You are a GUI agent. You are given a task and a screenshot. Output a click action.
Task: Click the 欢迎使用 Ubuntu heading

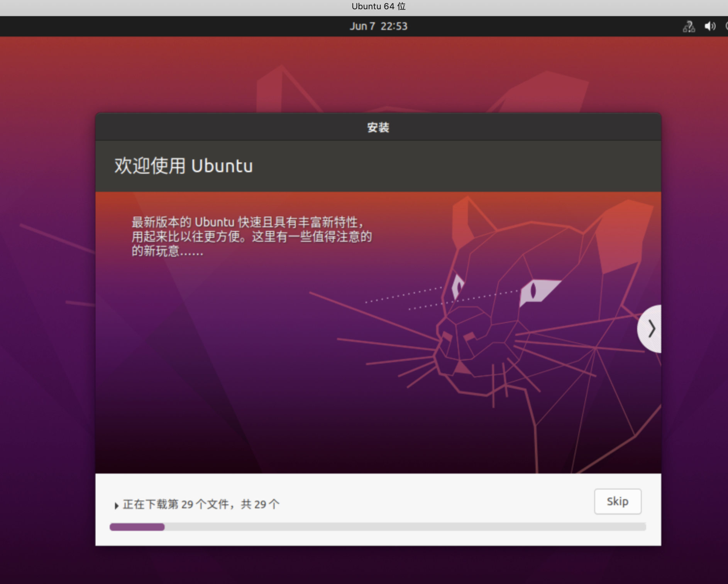[184, 166]
